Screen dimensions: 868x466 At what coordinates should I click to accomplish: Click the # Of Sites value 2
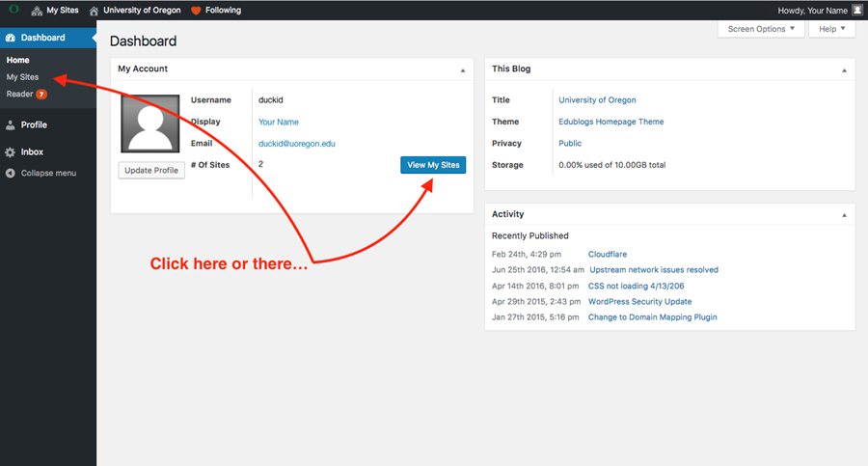(x=260, y=164)
